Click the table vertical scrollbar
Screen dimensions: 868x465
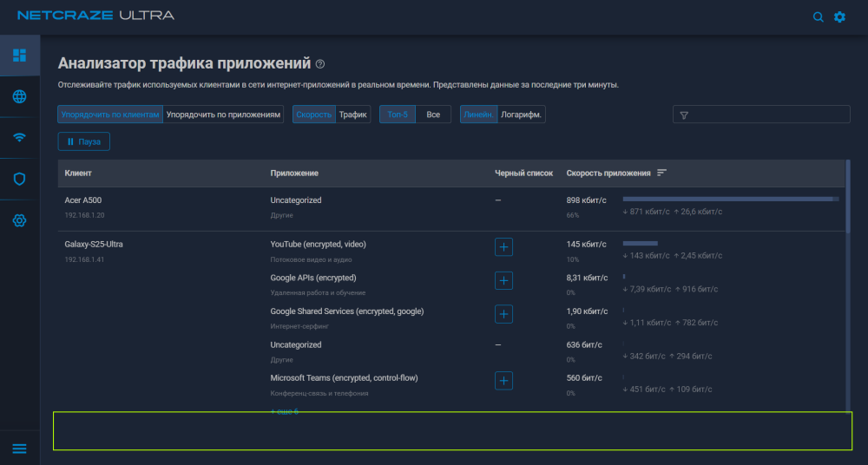pos(848,197)
